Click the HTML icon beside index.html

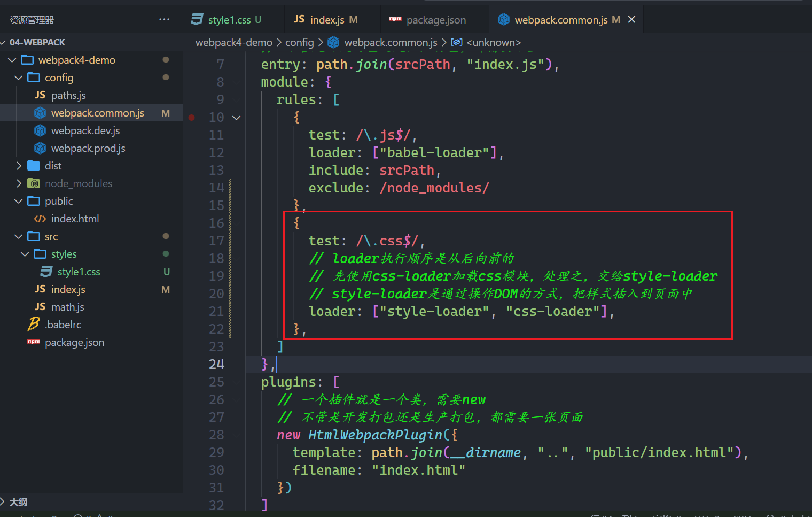(x=40, y=219)
